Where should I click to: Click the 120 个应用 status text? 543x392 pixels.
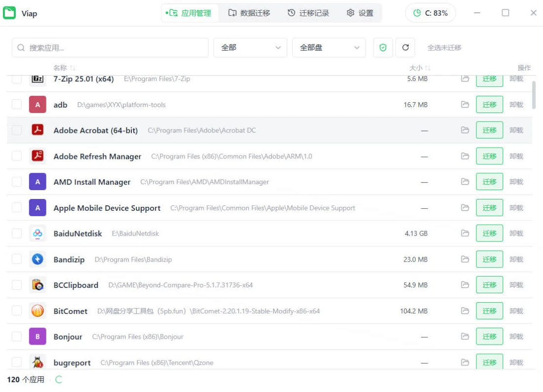(26, 380)
